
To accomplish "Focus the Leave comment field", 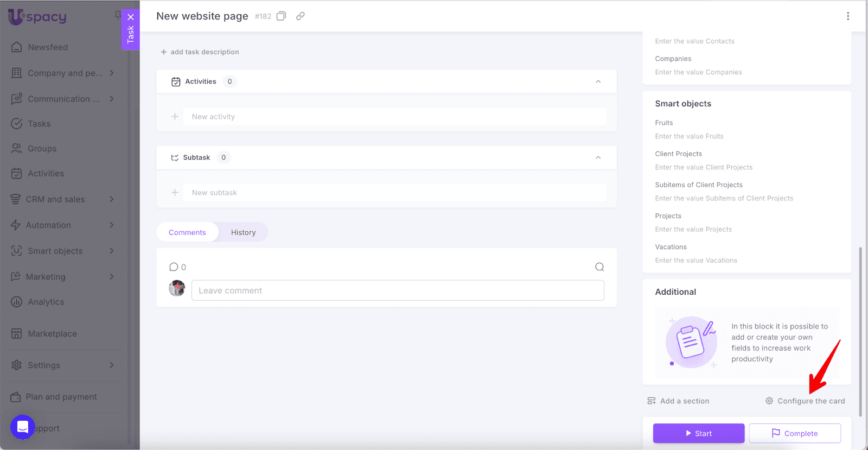I will [397, 290].
